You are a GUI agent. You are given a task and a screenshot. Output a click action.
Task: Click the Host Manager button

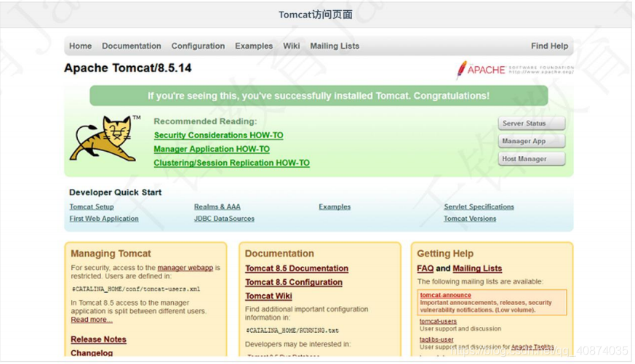(x=531, y=159)
